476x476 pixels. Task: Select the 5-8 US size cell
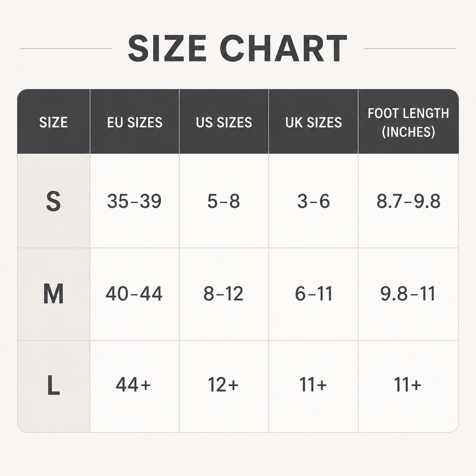pyautogui.click(x=224, y=201)
